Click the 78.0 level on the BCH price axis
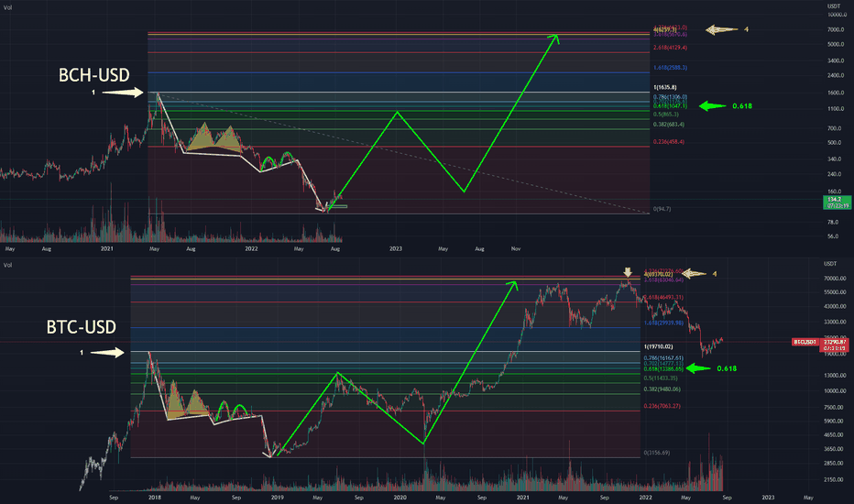Screen dimensions: 854x504 coord(833,223)
